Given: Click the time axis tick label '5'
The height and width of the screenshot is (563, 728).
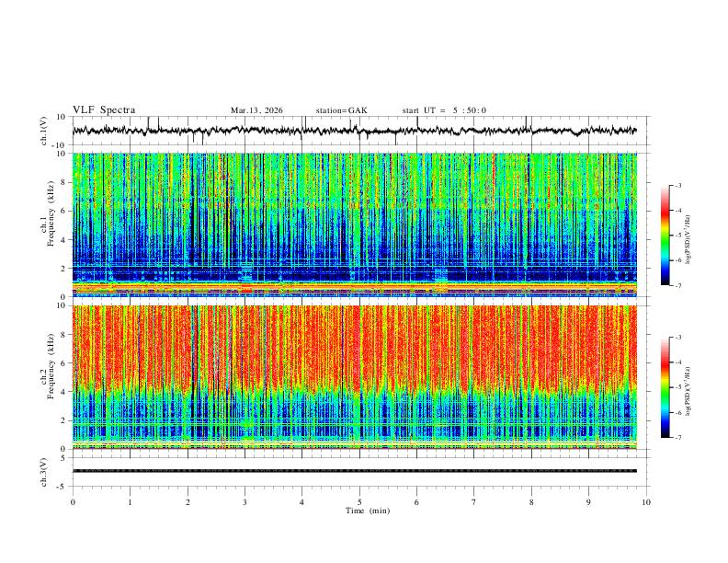Looking at the screenshot, I should click(359, 502).
